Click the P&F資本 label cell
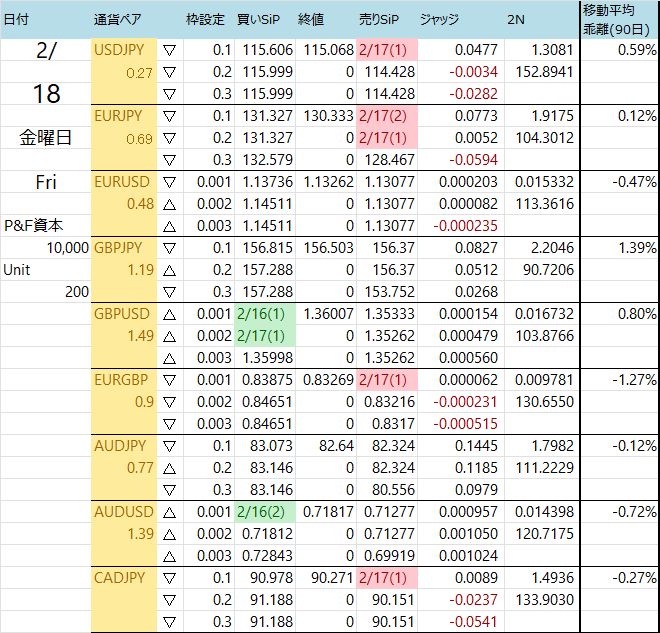 coord(45,226)
